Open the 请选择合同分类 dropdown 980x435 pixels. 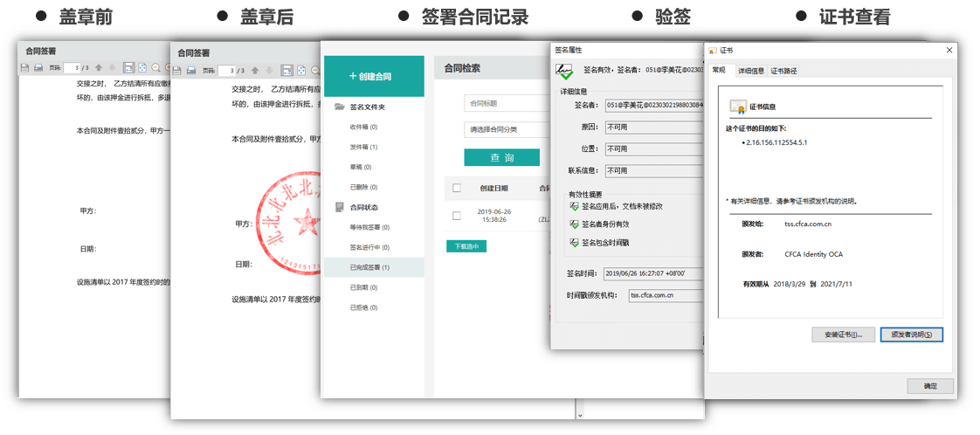tap(507, 129)
